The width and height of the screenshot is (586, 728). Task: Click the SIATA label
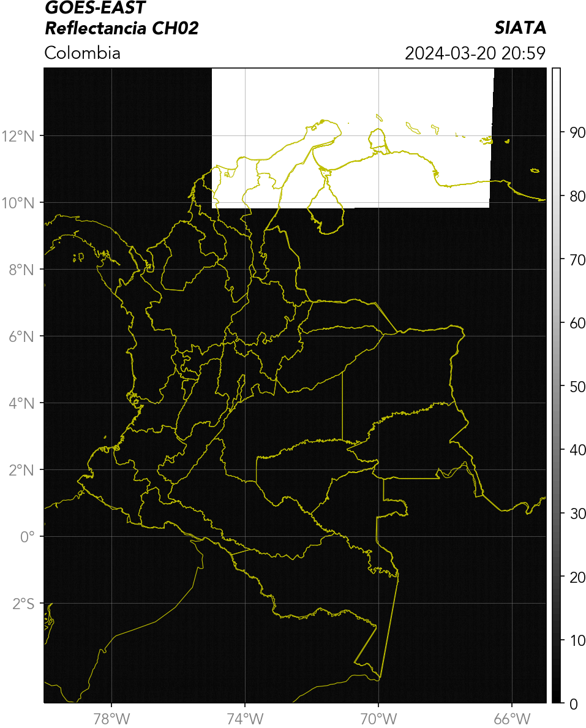(520, 28)
